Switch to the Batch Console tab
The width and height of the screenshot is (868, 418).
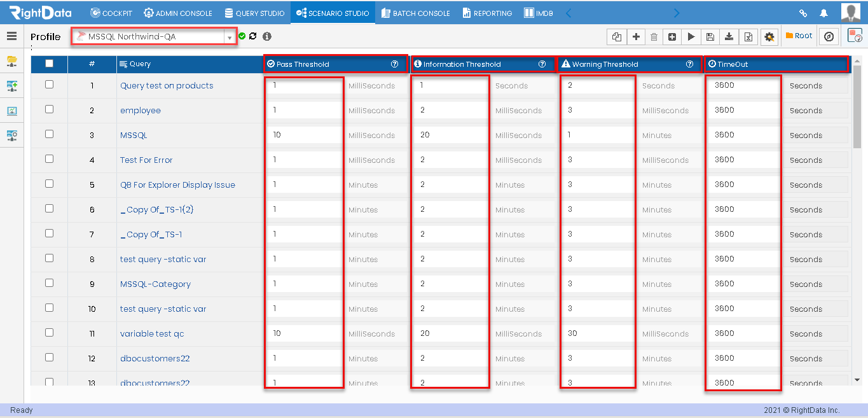click(416, 13)
